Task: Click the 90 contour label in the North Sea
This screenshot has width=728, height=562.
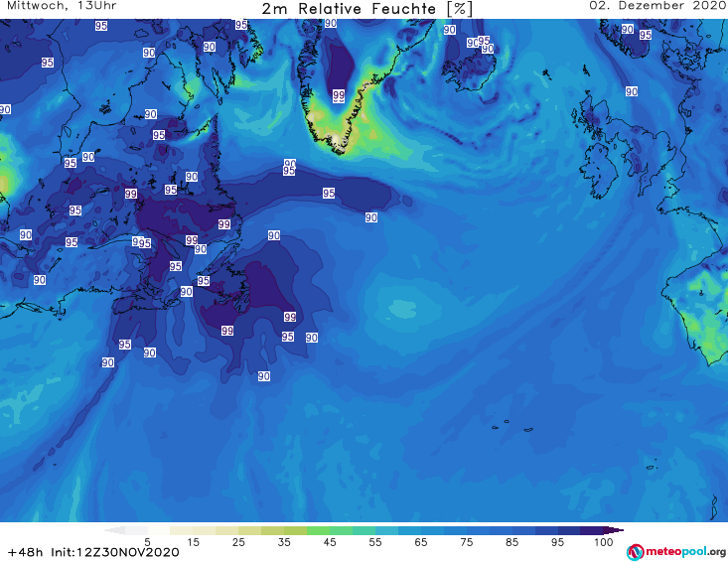Action: 632,91
